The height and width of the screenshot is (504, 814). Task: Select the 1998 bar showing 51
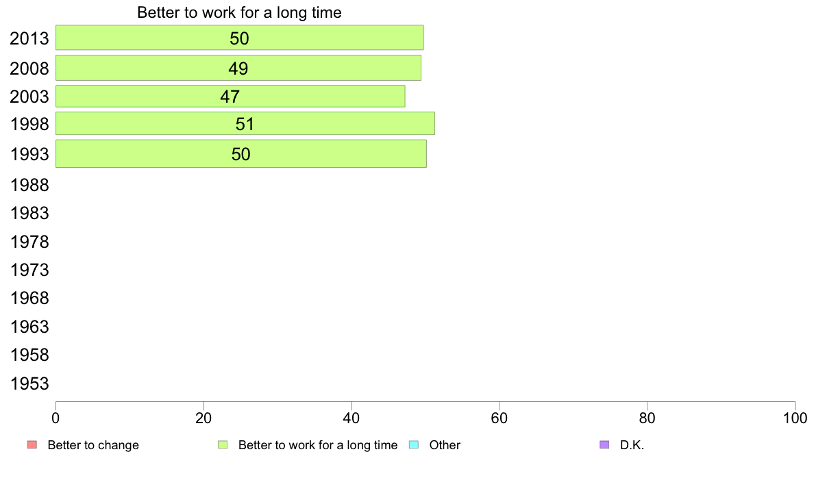coord(245,123)
